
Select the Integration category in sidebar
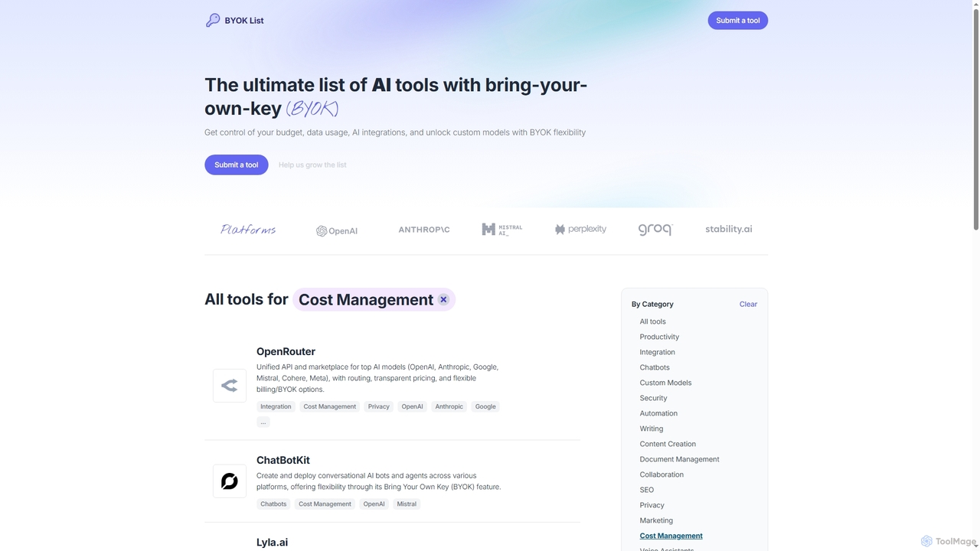click(658, 352)
